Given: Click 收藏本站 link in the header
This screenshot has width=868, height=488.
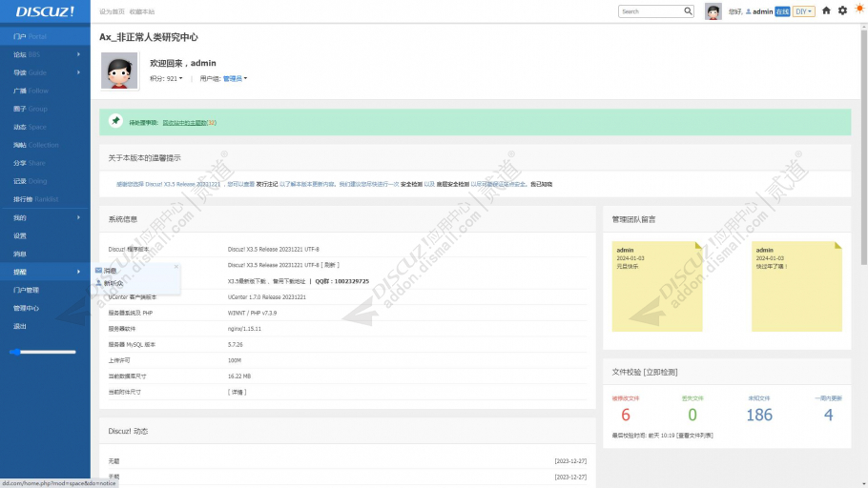Looking at the screenshot, I should 142,11.
